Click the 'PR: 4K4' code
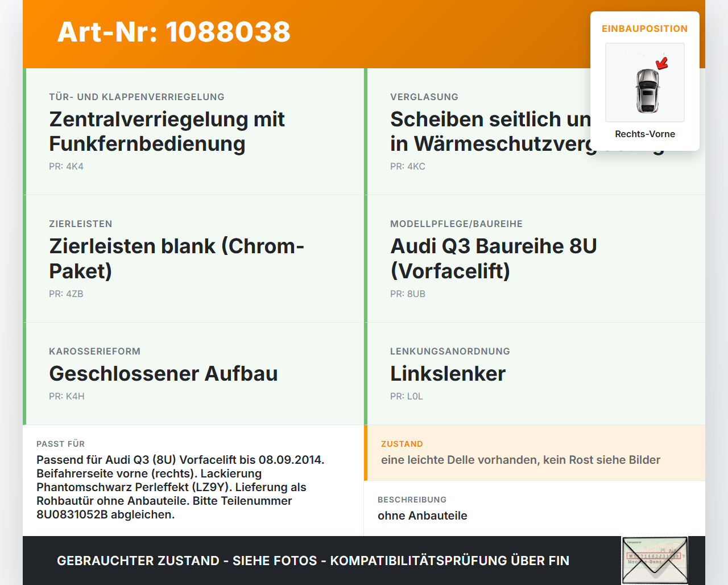Image resolution: width=728 pixels, height=585 pixels. click(x=66, y=167)
